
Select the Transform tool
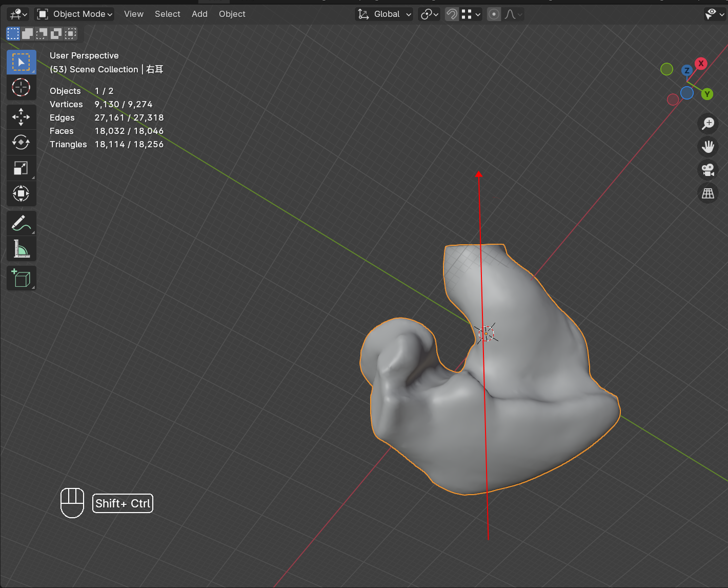click(x=21, y=193)
